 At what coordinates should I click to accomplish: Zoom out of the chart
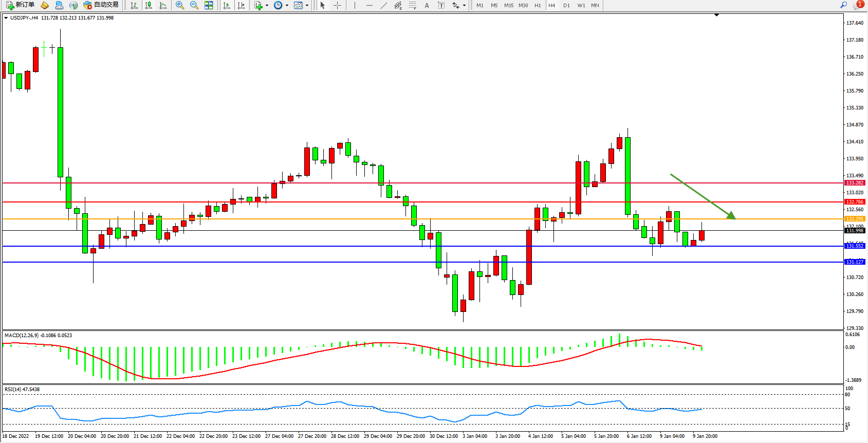coord(194,5)
